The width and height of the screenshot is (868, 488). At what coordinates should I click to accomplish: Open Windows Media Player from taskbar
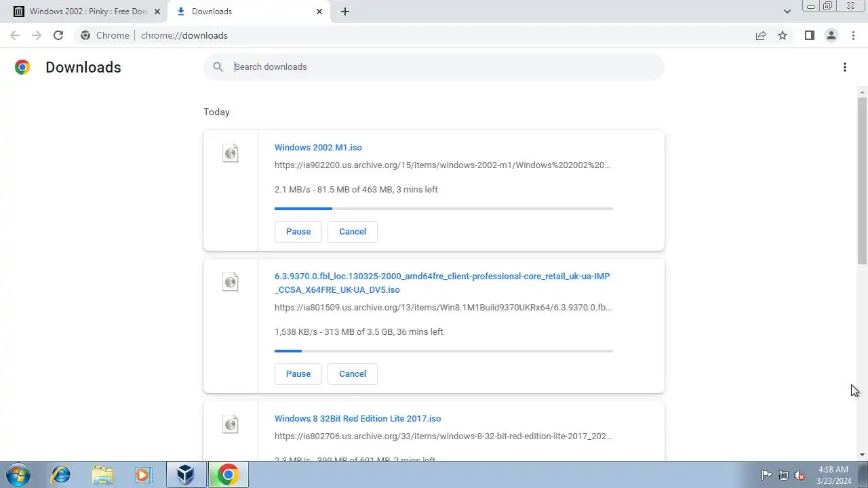143,475
